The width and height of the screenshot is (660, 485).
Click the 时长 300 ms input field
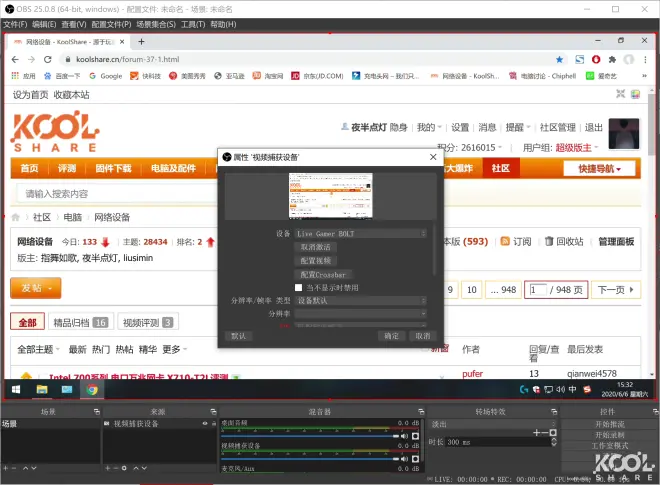click(498, 442)
